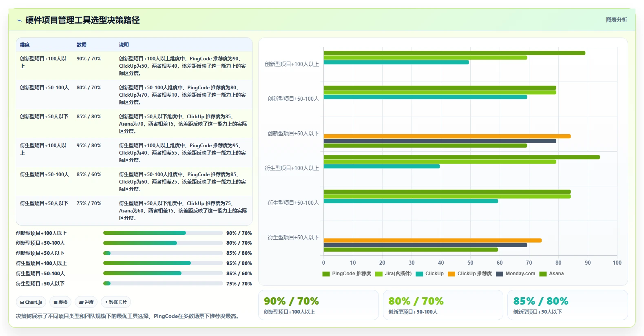This screenshot has height=336, width=644.
Task: Click chart axis label 衍生型项目+50-100人
Action: pos(293,203)
